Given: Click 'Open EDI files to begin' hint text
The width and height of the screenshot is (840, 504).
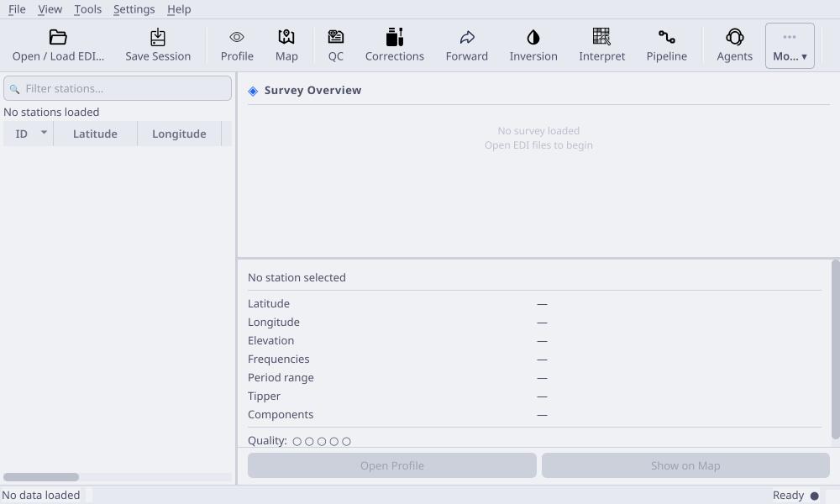Looking at the screenshot, I should coord(538,145).
